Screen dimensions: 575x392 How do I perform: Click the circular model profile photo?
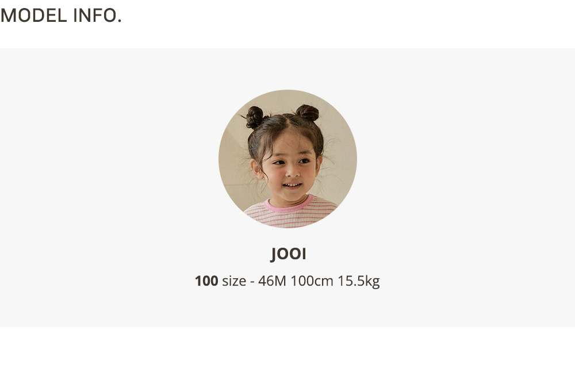(287, 159)
